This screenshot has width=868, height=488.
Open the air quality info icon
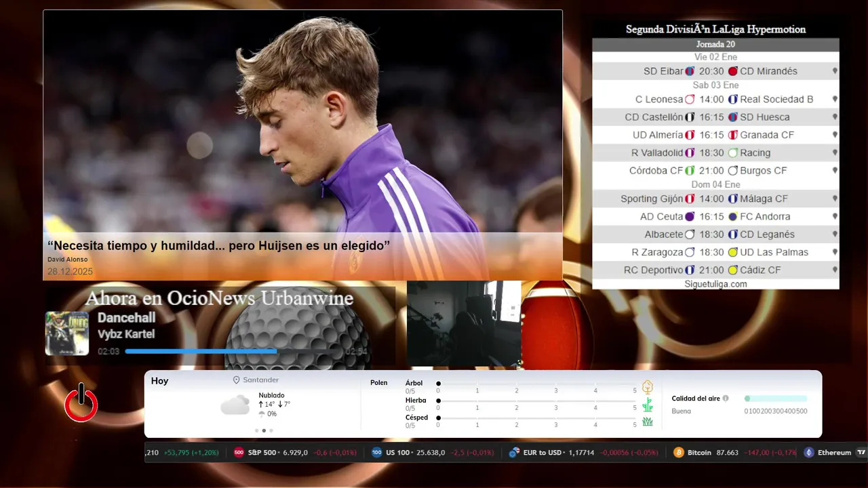726,399
